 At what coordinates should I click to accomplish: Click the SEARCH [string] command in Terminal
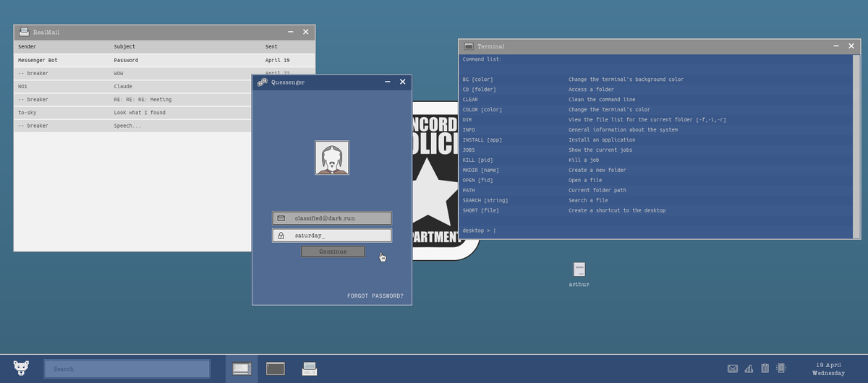point(485,201)
